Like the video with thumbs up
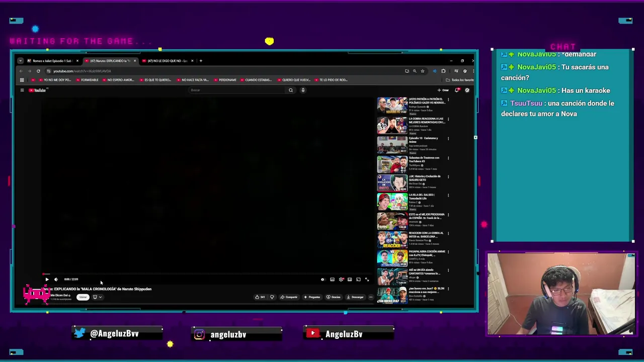Viewport: 644px width, 362px height. (260, 297)
